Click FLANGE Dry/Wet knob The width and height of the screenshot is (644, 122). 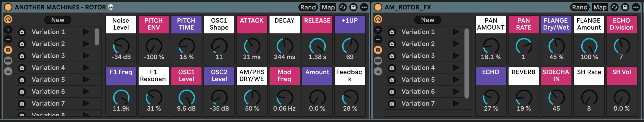coord(556,46)
